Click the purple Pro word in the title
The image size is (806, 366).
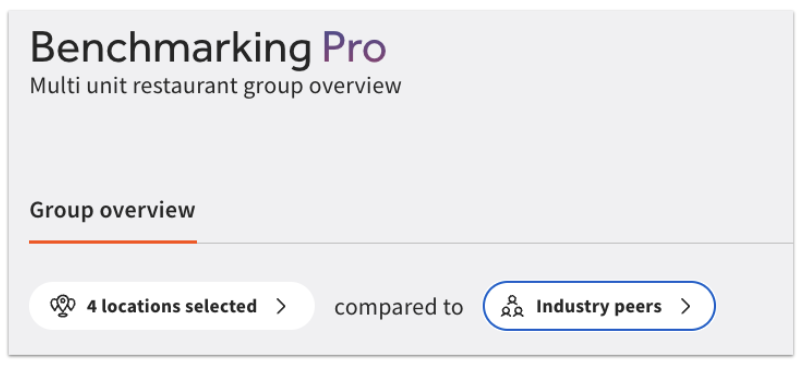click(x=354, y=47)
